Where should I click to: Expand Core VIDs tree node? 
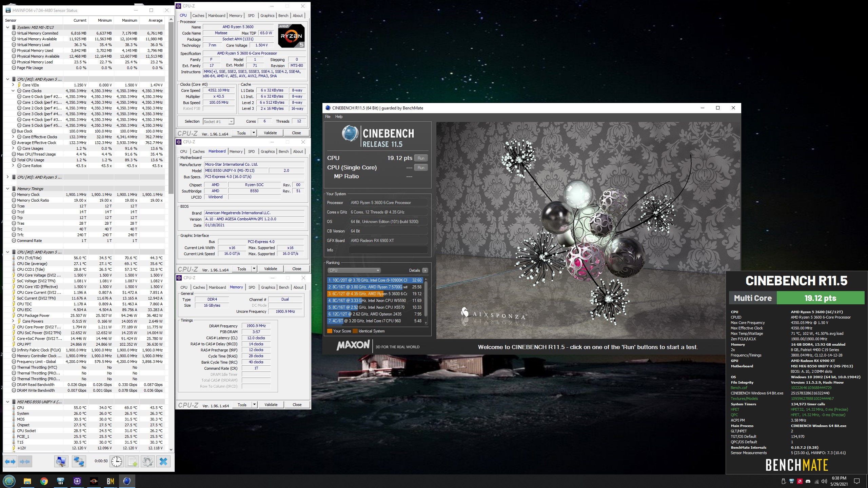(x=13, y=85)
